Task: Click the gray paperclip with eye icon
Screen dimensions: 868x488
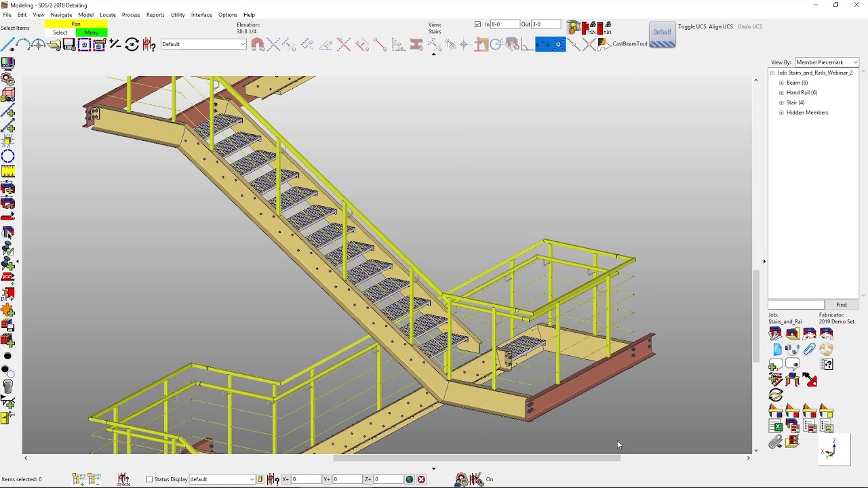Action: [x=776, y=442]
